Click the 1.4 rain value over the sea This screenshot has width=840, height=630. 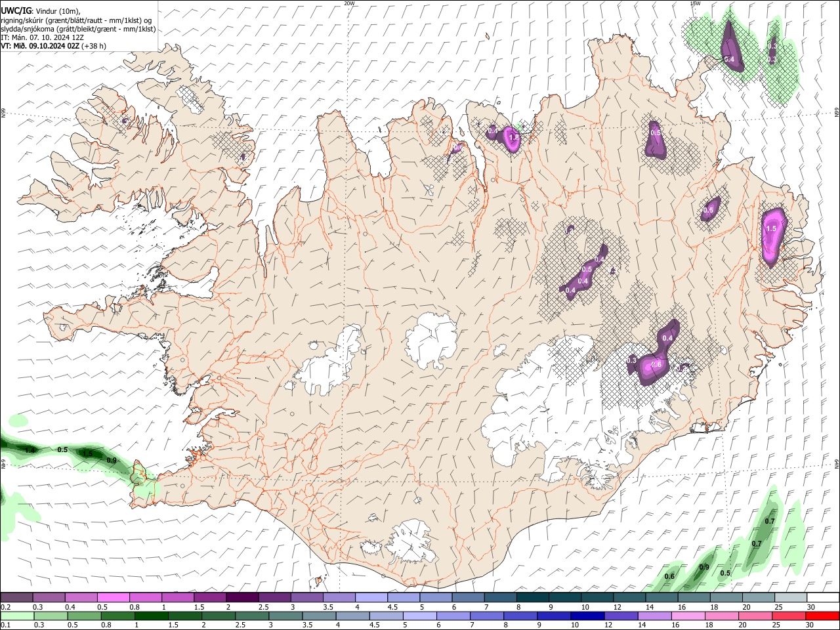30,450
